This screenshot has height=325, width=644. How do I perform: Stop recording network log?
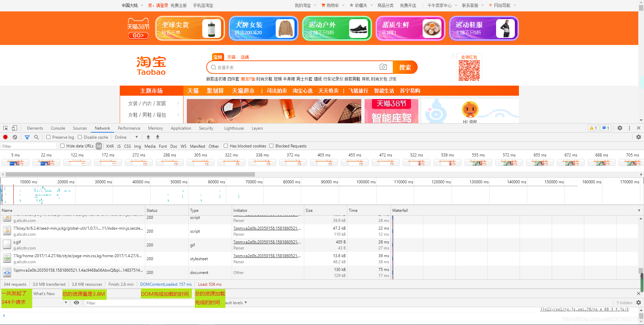click(x=5, y=137)
